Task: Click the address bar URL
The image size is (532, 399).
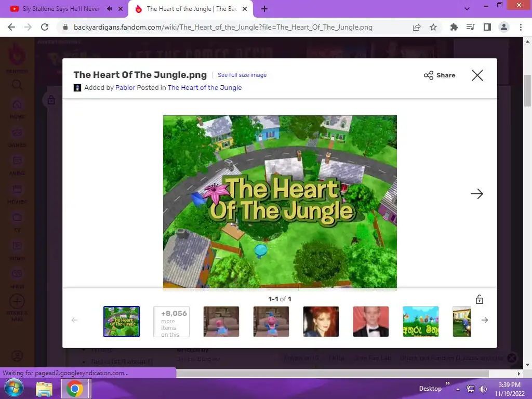Action: click(x=223, y=27)
